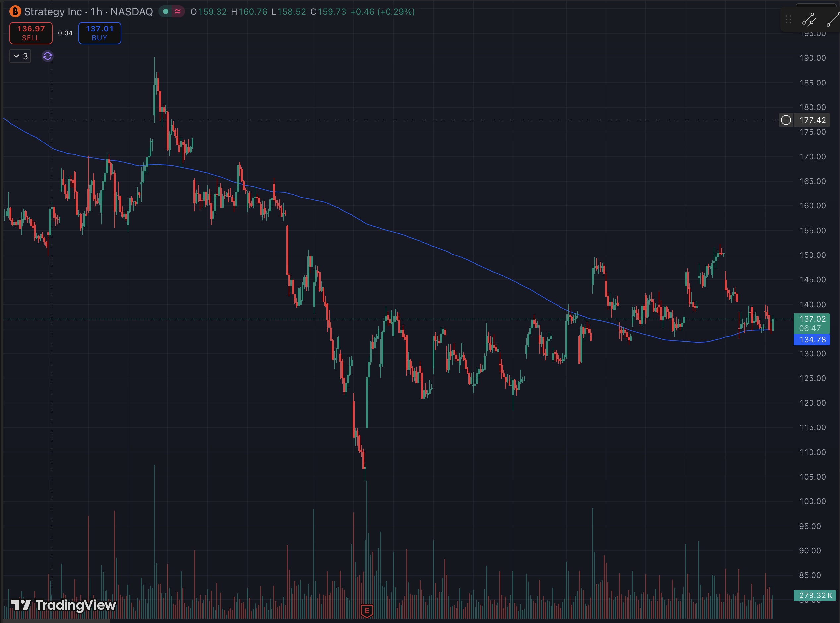The height and width of the screenshot is (623, 840).
Task: Click the orange Bitcoin symbol logo
Action: [15, 11]
